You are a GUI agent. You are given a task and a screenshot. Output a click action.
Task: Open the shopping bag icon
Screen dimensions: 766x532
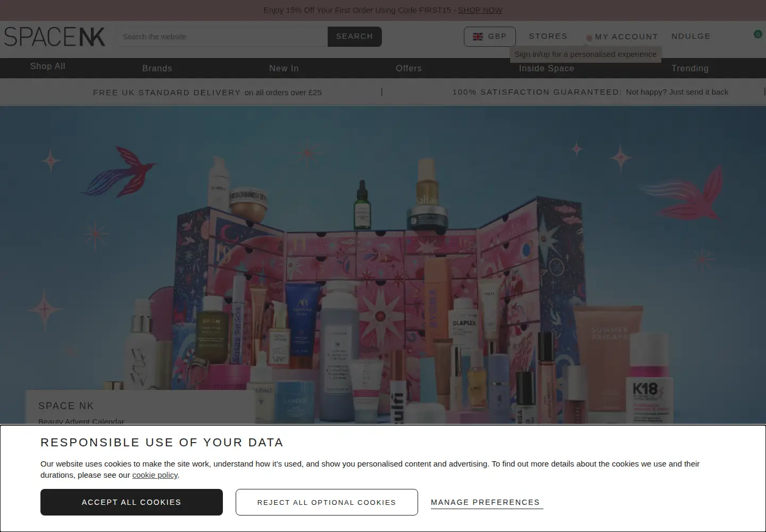click(757, 34)
